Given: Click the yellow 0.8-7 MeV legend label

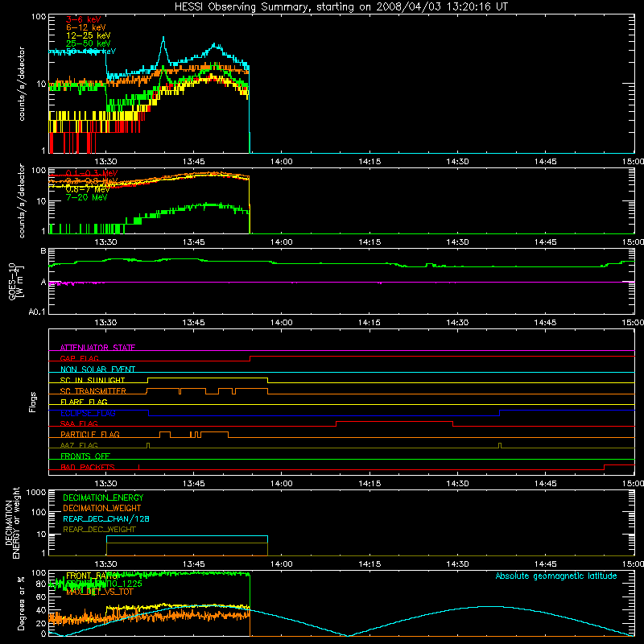Looking at the screenshot, I should (x=88, y=189).
